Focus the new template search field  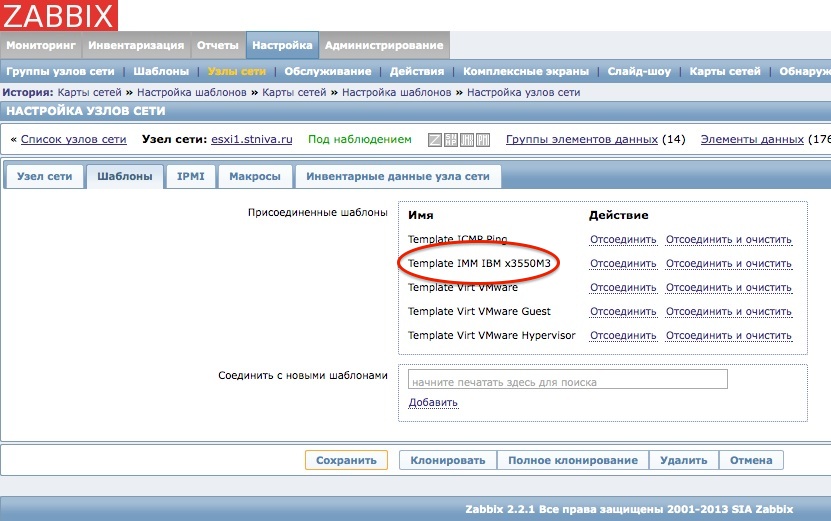tap(567, 381)
